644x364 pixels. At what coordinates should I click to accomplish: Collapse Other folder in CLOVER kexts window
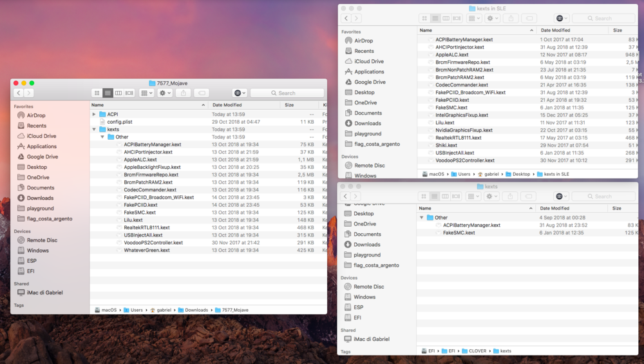click(x=421, y=218)
